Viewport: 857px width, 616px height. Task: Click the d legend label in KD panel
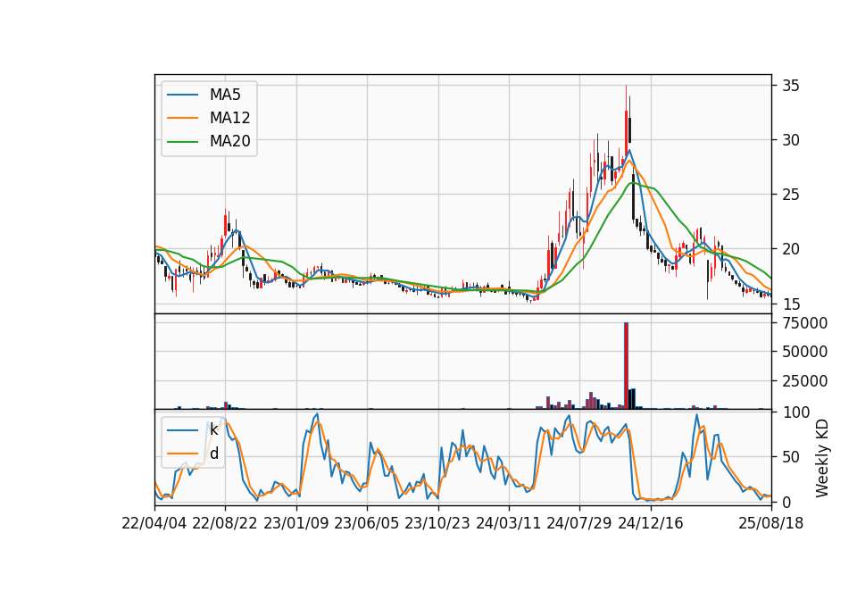tap(213, 454)
